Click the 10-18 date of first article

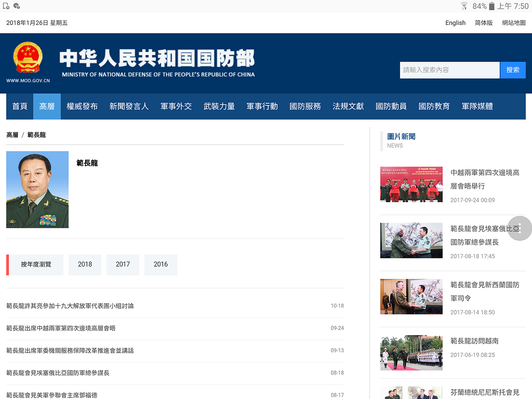pos(337,306)
